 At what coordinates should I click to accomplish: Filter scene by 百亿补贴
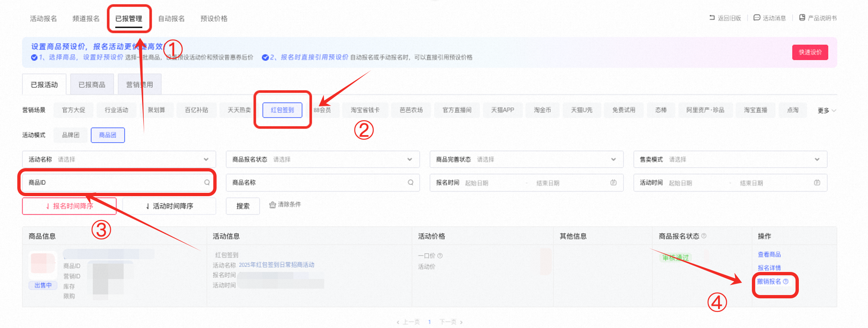click(196, 110)
